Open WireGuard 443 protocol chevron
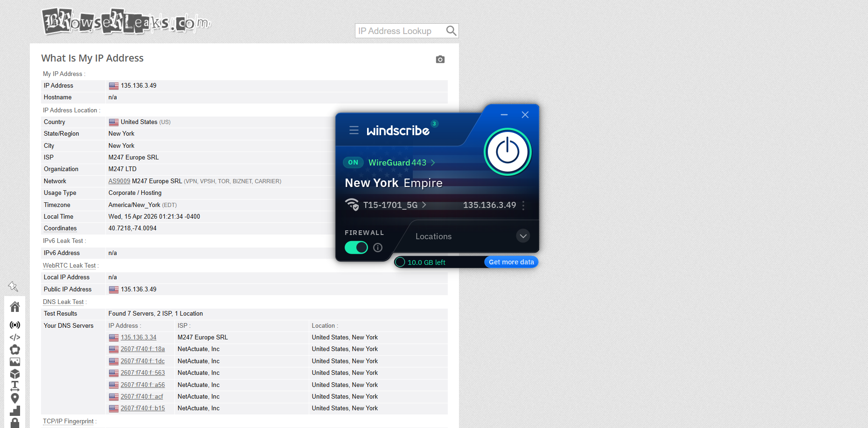868x428 pixels. [433, 163]
